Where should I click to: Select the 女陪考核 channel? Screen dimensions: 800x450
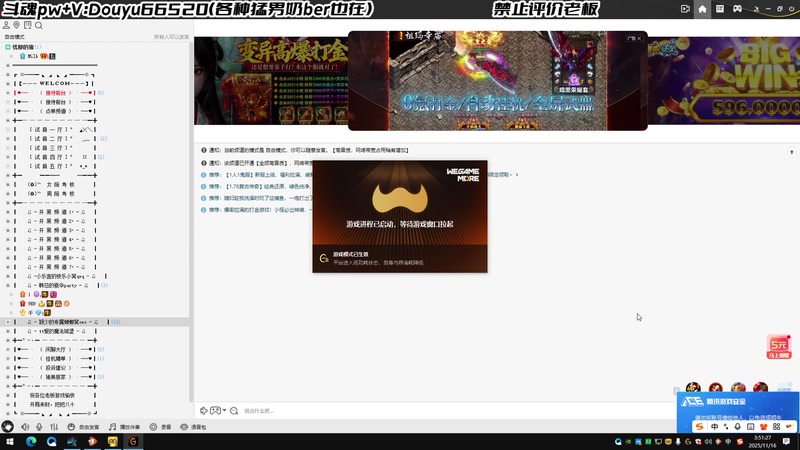[x=55, y=185]
